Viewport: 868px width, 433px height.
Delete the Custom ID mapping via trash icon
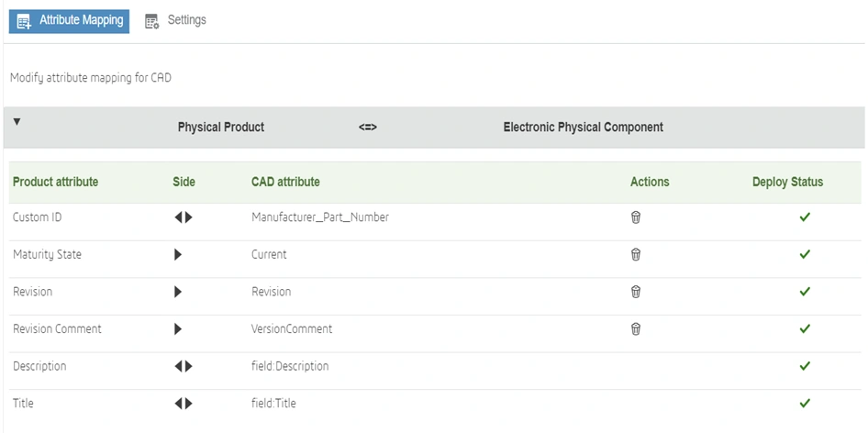[635, 217]
